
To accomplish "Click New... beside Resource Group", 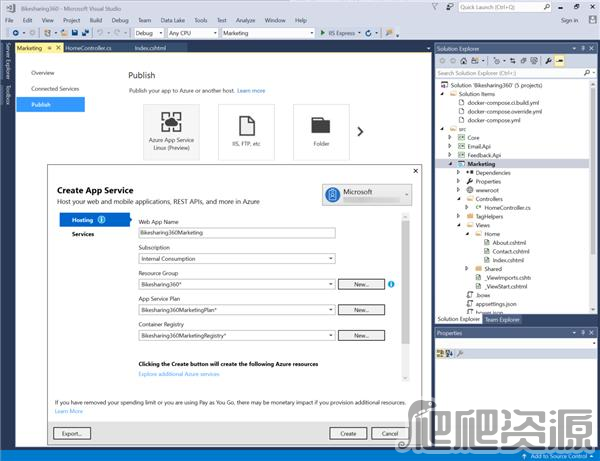I will click(x=361, y=284).
